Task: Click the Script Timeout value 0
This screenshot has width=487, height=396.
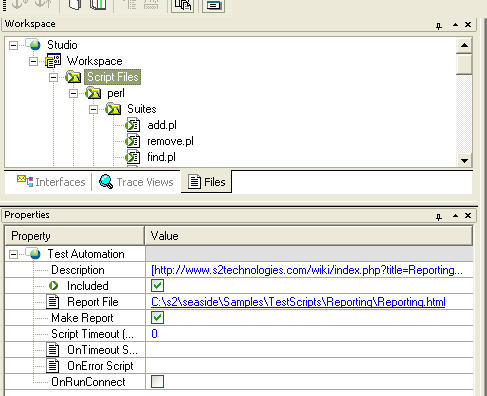Action: pyautogui.click(x=154, y=334)
